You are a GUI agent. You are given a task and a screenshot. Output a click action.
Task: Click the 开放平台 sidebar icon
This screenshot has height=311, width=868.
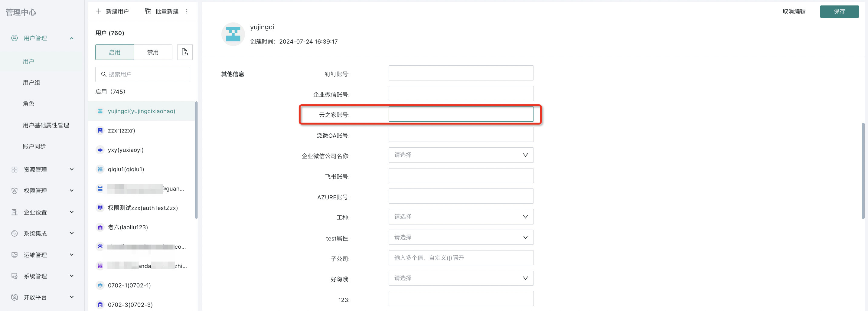[x=15, y=297]
